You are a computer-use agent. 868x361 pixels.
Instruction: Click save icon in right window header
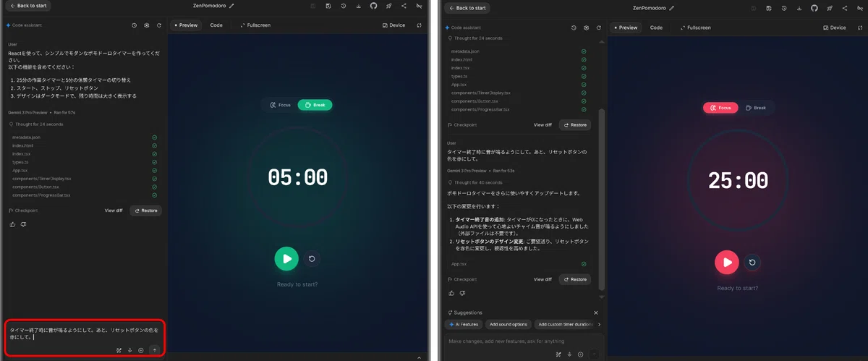769,8
